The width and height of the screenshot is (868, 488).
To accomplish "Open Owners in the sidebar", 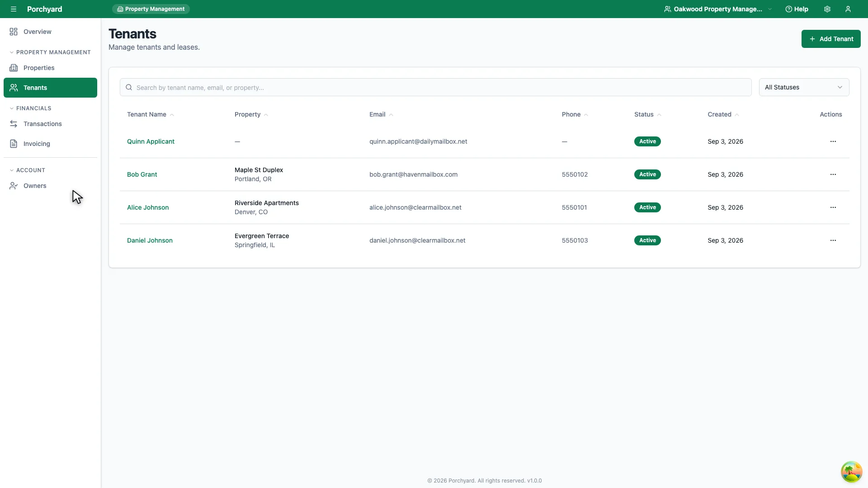I will point(50,186).
